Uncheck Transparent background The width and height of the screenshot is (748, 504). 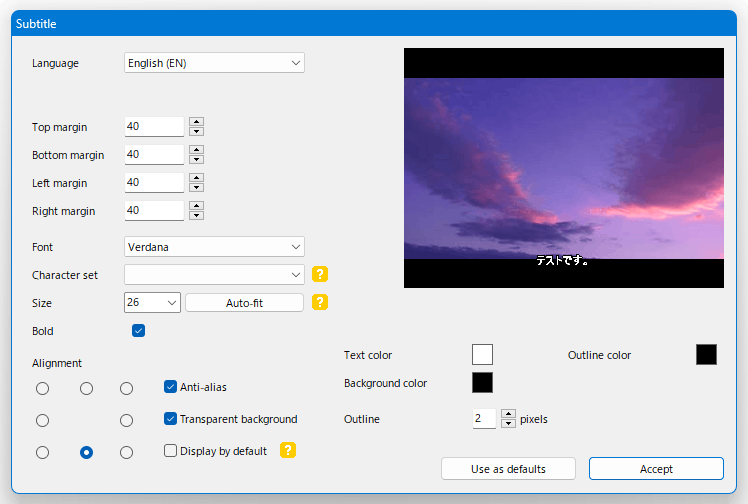pyautogui.click(x=170, y=419)
